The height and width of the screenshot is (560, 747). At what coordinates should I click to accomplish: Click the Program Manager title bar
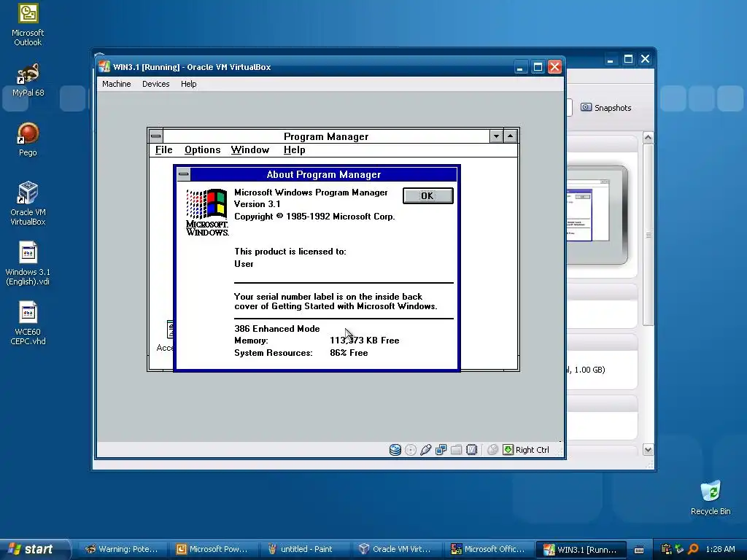click(x=326, y=136)
